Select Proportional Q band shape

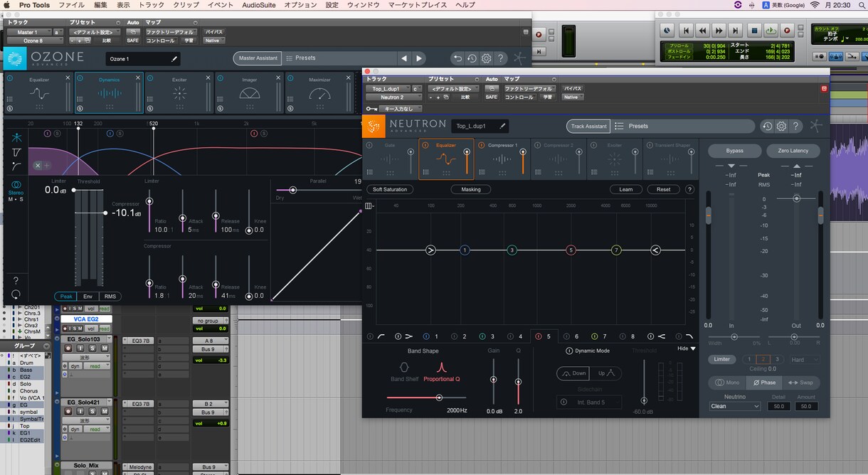pos(441,371)
